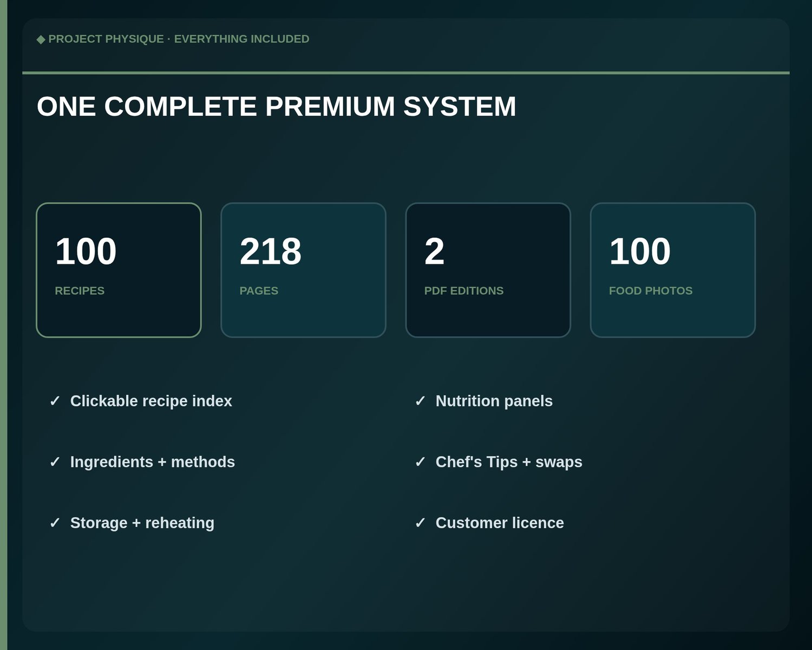Select the 'Customer licence' text
This screenshot has height=650, width=812.
(500, 523)
